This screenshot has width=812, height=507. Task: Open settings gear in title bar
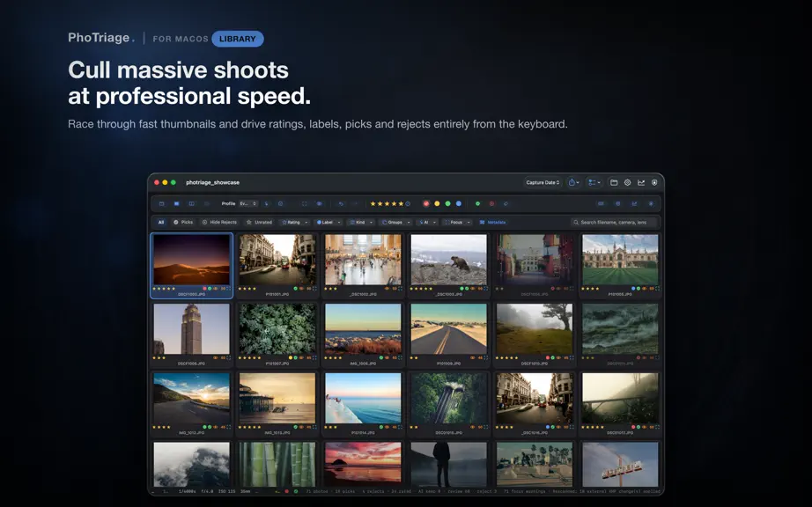(627, 182)
